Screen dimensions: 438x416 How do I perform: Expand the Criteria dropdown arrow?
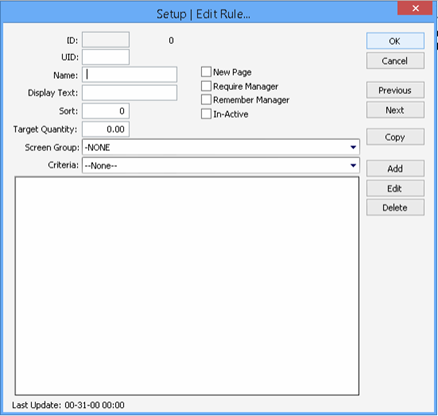coord(353,165)
